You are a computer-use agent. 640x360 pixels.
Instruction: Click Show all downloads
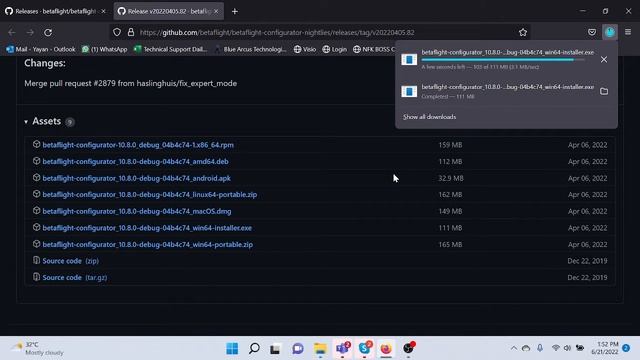429,117
